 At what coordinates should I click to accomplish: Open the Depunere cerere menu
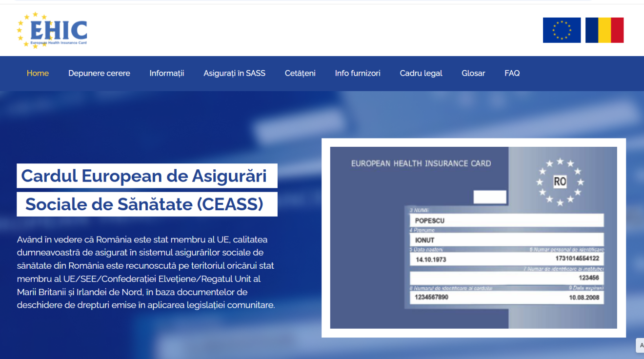[x=99, y=73]
